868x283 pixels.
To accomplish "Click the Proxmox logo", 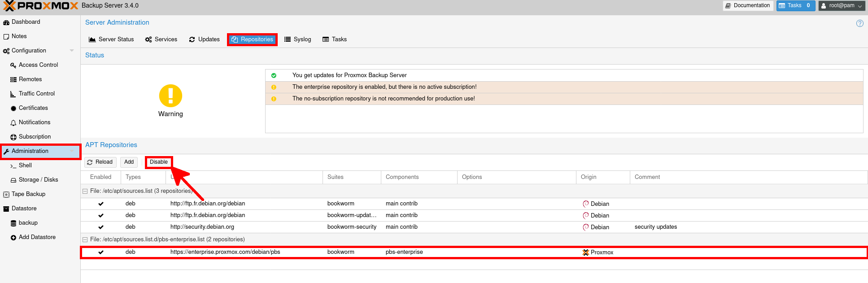I will [40, 6].
